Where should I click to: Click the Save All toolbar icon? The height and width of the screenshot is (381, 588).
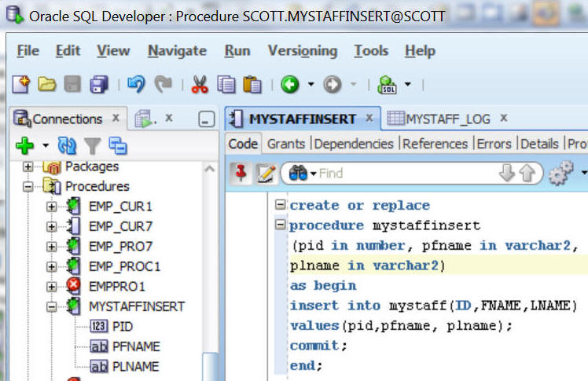click(99, 84)
